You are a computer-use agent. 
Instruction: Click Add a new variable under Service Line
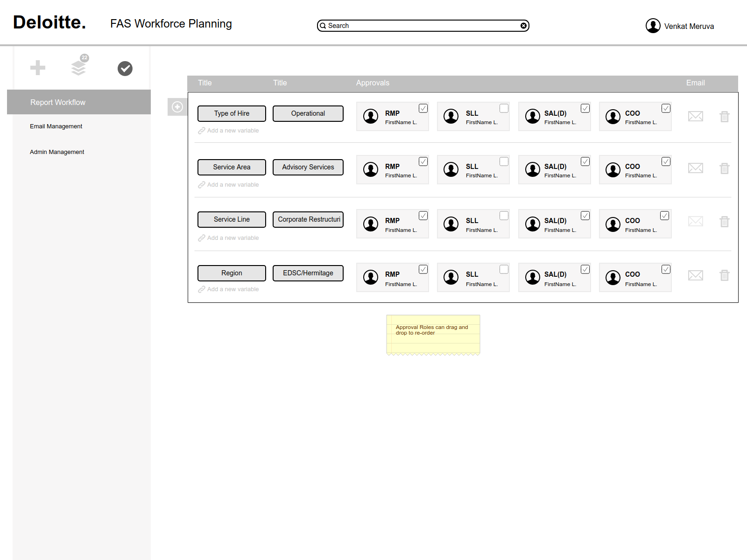click(233, 238)
